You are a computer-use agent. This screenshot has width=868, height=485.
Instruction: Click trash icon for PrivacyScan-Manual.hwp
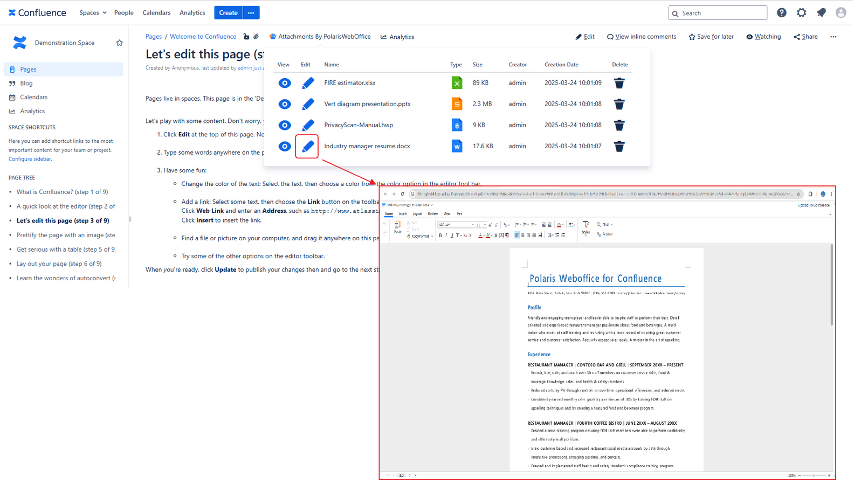[619, 125]
